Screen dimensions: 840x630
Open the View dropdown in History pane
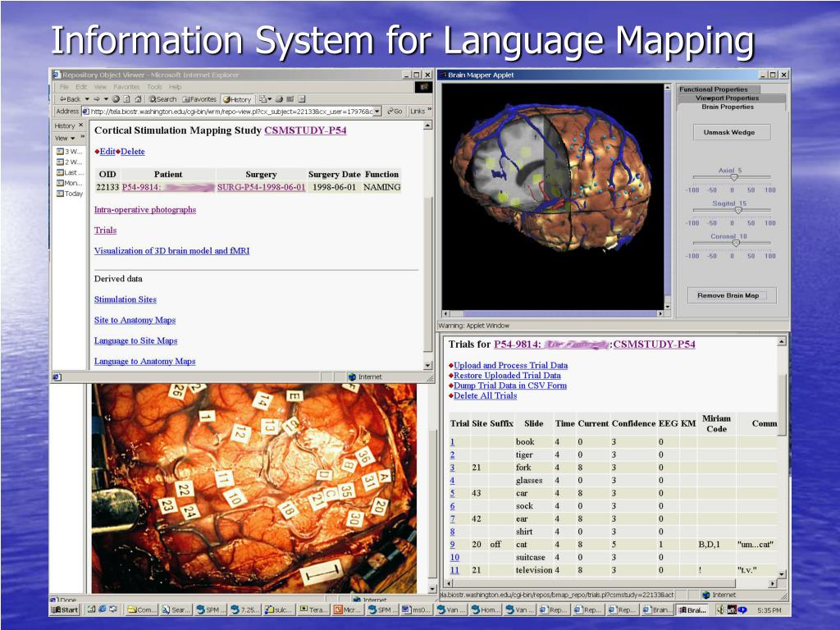[65, 138]
